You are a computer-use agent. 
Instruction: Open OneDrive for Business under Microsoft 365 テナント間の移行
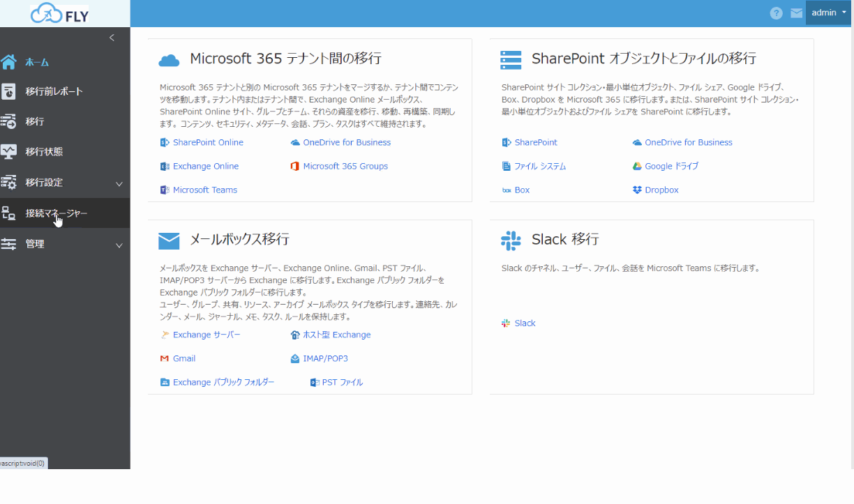(x=347, y=142)
